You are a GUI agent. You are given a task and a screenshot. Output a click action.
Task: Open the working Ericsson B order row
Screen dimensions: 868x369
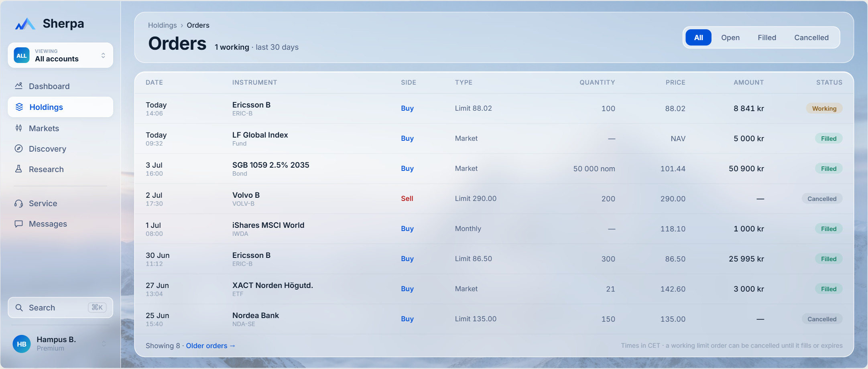(x=494, y=108)
